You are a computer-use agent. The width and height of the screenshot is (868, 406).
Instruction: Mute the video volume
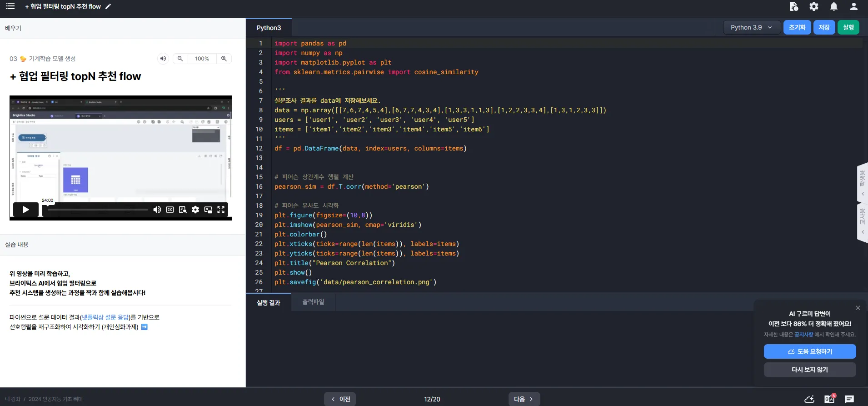coord(157,210)
